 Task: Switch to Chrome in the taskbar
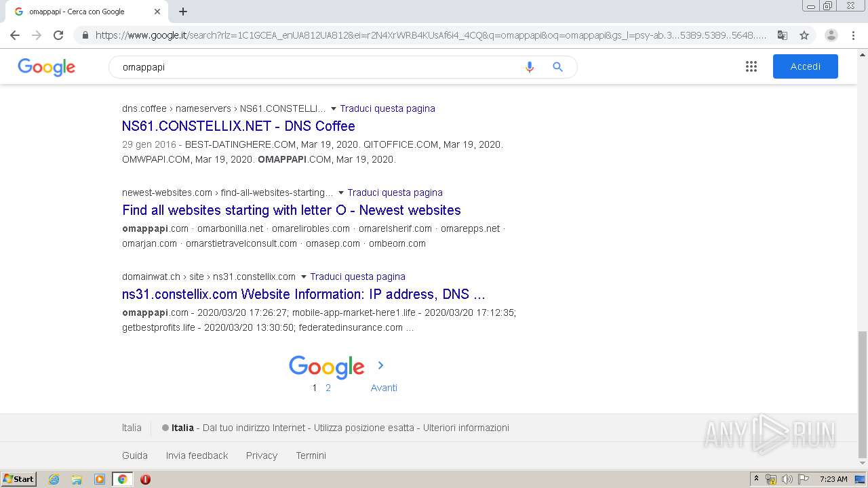tap(123, 479)
